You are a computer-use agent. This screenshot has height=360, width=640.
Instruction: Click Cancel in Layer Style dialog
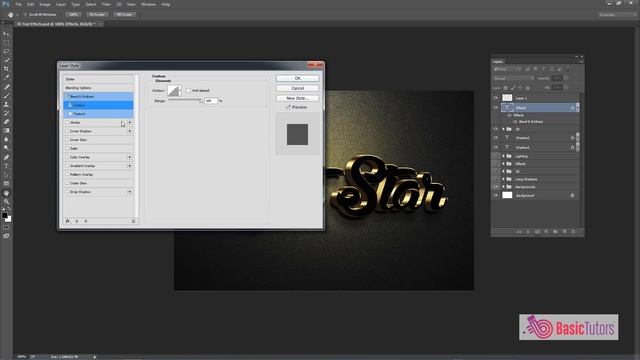298,88
